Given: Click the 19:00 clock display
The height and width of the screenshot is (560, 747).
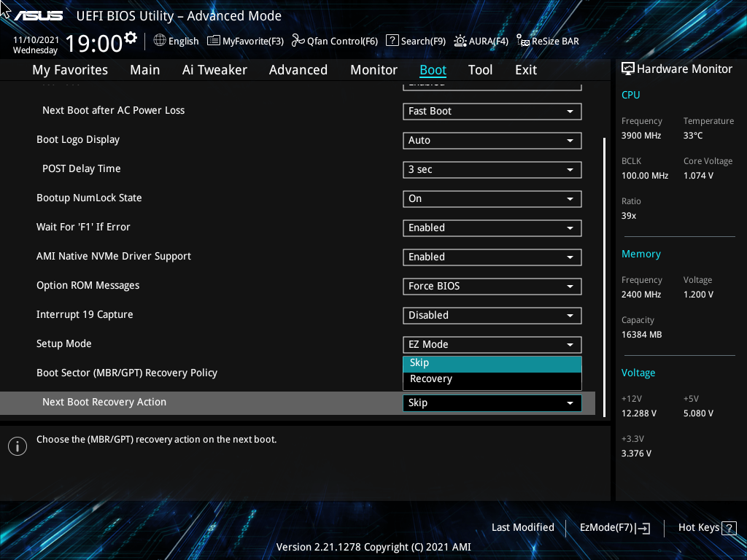Looking at the screenshot, I should (x=94, y=44).
